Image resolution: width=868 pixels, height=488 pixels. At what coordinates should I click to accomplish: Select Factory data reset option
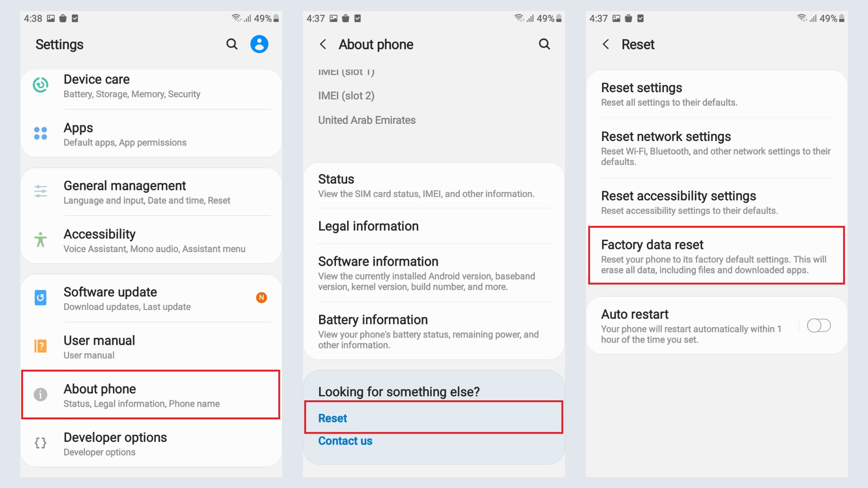click(717, 256)
